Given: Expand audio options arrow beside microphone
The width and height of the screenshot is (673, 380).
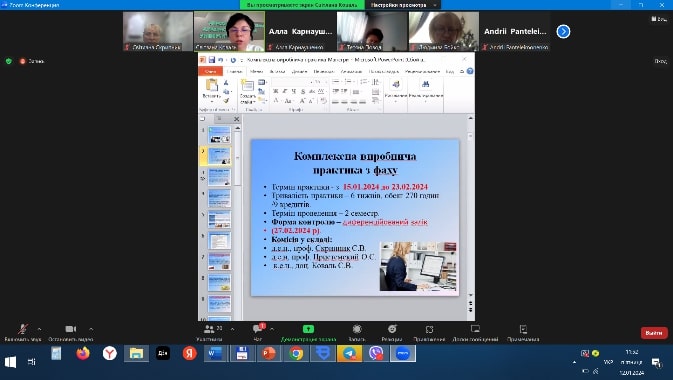Looking at the screenshot, I should point(39,329).
